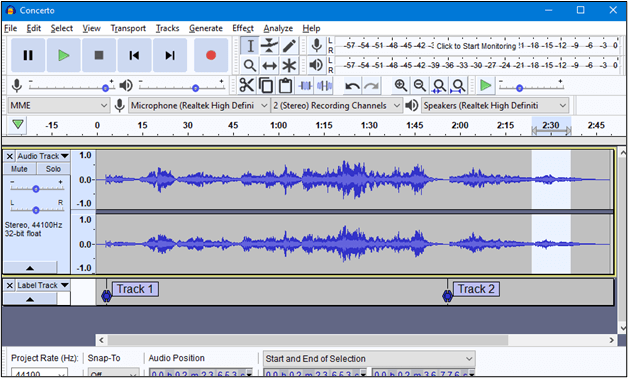
Task: Select the Selection (I-beam) tool
Action: click(250, 46)
